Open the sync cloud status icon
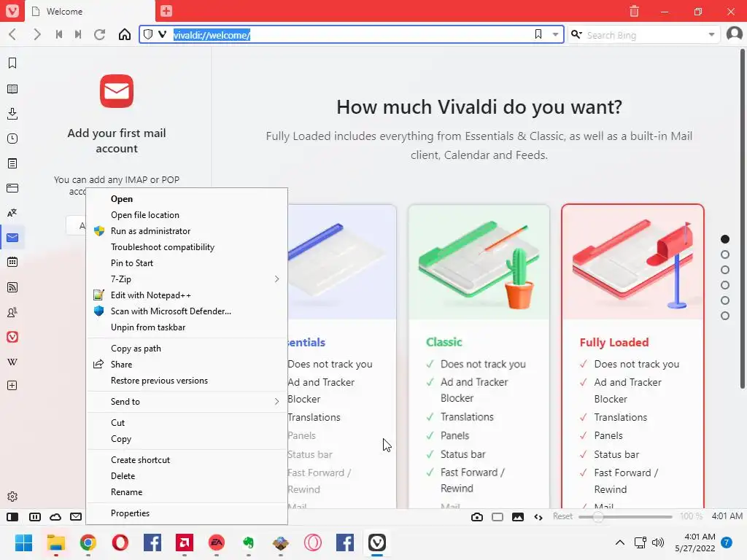 (55, 517)
